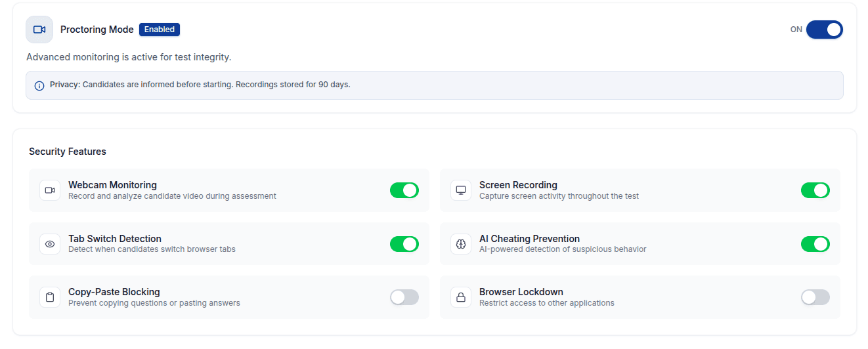Click the Proctoring Mode video camera icon
The height and width of the screenshot is (349, 868).
coord(39,30)
